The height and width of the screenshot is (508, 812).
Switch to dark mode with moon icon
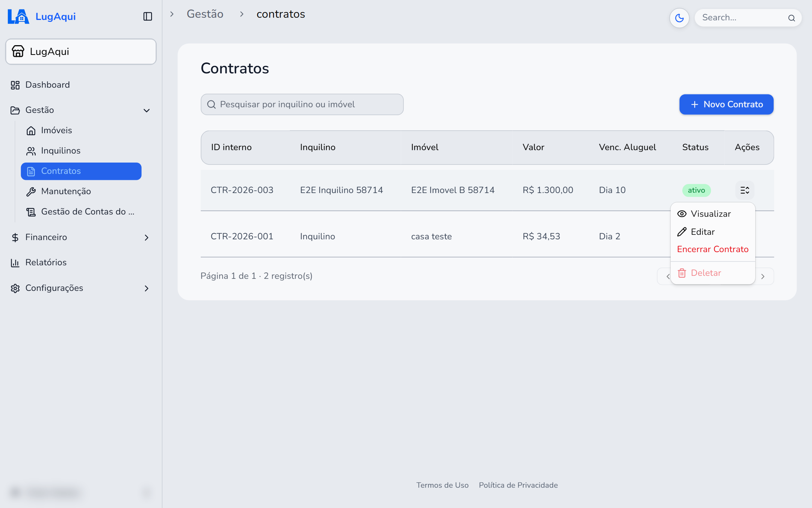(x=679, y=18)
